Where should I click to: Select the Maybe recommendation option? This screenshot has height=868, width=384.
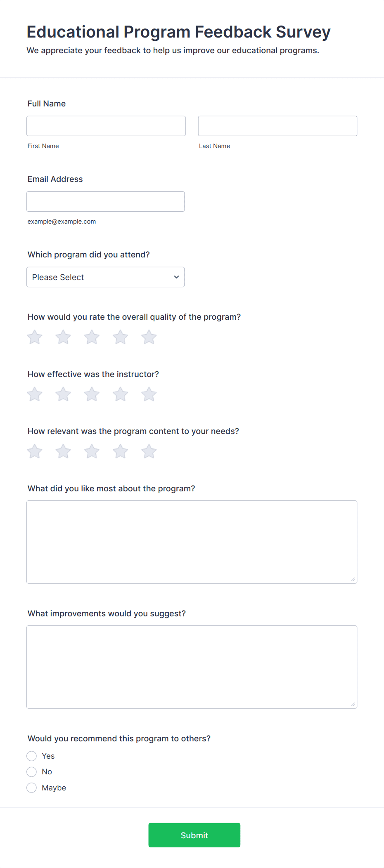[x=32, y=788]
